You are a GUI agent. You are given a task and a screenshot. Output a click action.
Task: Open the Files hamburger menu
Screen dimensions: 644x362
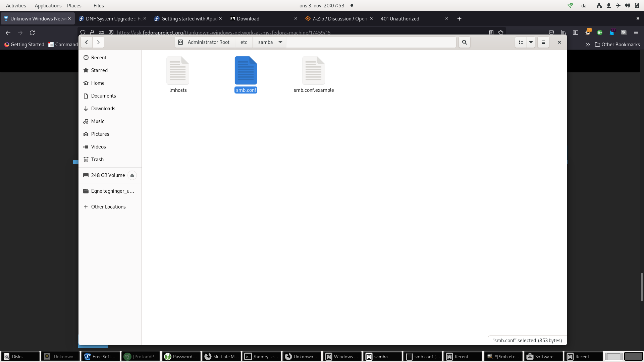pos(543,42)
